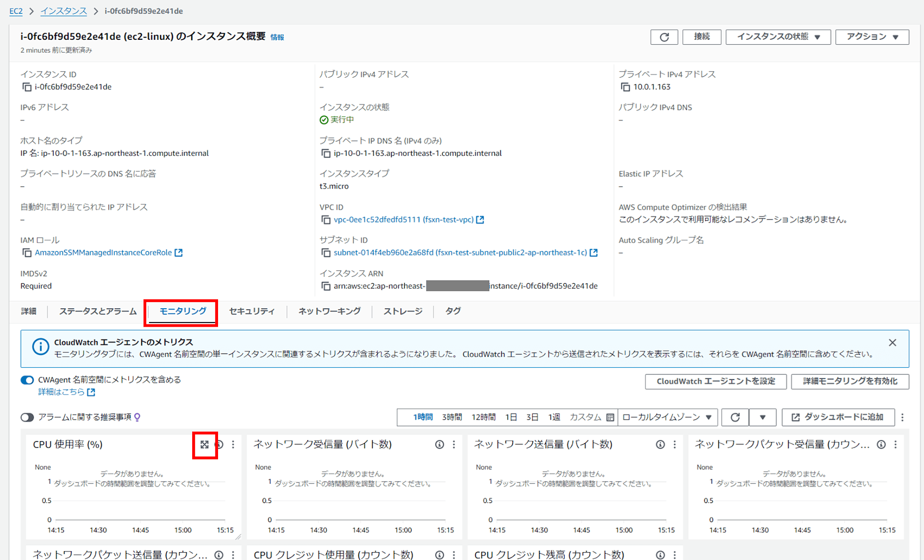Image resolution: width=924 pixels, height=560 pixels.
Task: Click the refresh icon button in the header
Action: (x=664, y=37)
